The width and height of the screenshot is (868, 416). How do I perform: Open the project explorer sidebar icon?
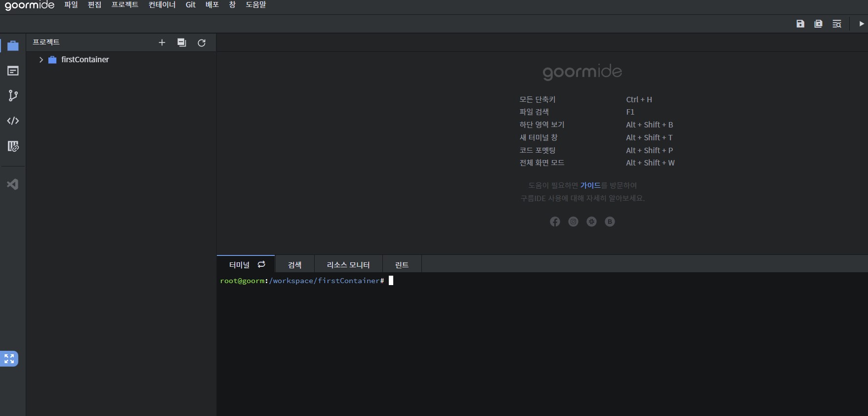tap(13, 45)
